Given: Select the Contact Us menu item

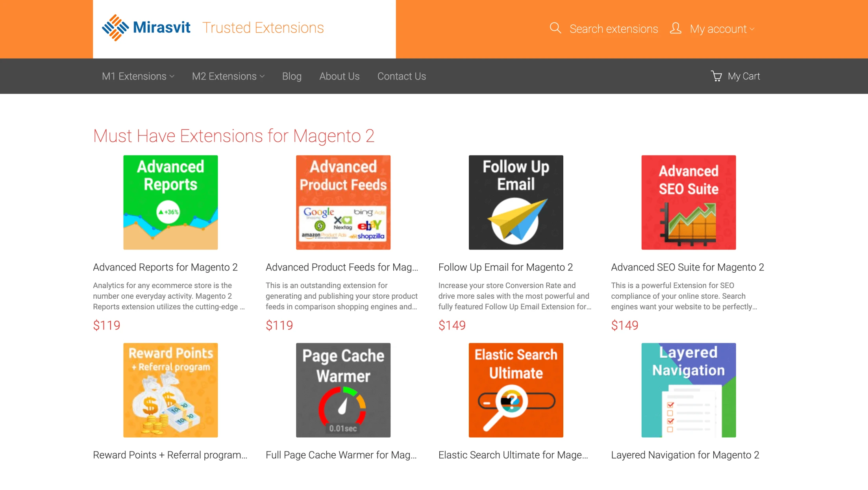Looking at the screenshot, I should click(402, 76).
